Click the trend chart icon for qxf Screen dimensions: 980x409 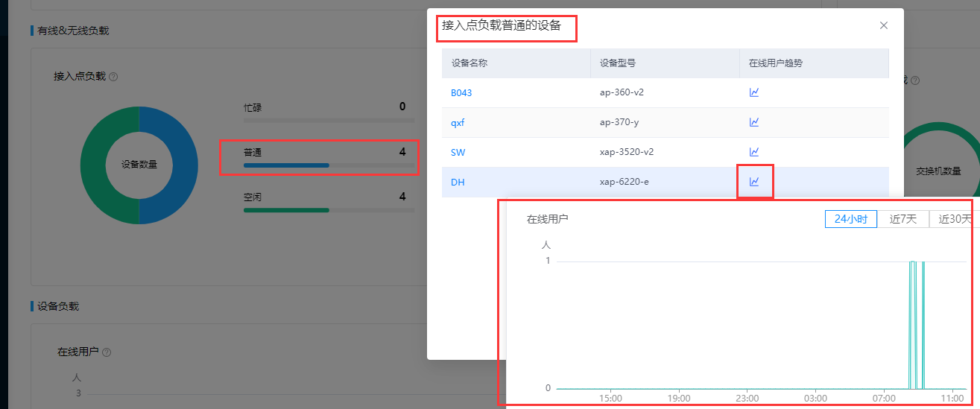(754, 122)
